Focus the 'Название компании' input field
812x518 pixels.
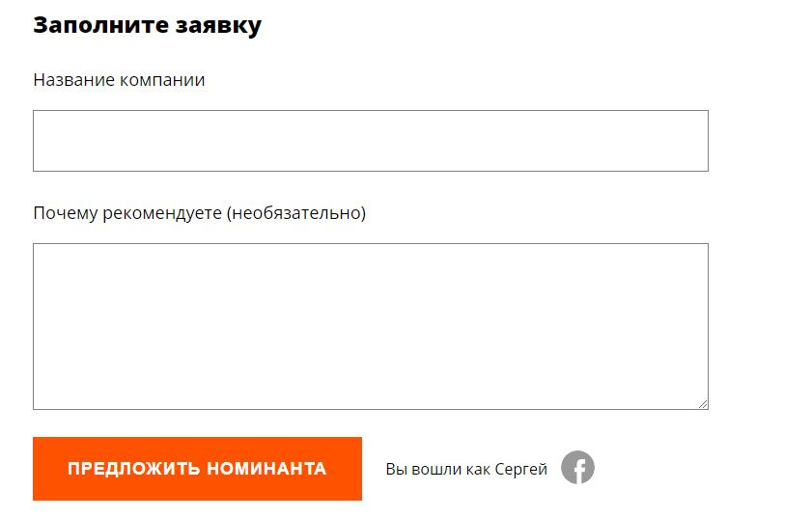tap(370, 141)
